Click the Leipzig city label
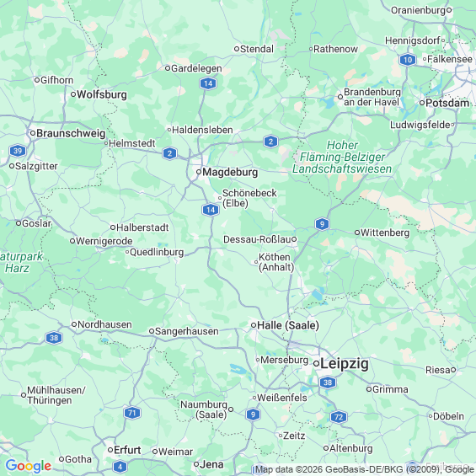476x476 pixels. (345, 363)
